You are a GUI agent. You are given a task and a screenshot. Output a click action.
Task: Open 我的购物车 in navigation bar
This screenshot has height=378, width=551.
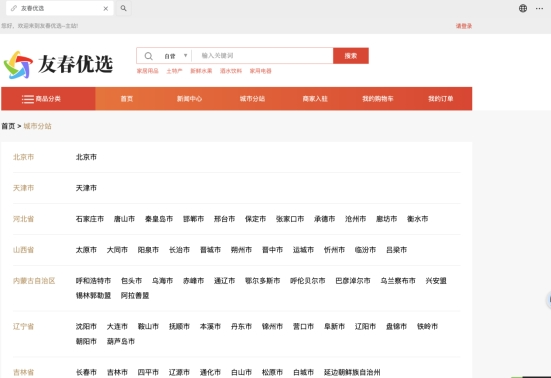pyautogui.click(x=378, y=99)
